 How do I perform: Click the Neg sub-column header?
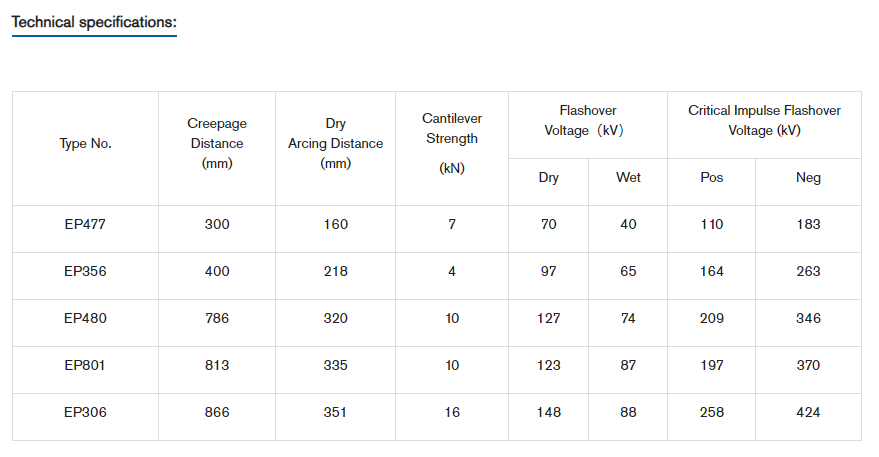[808, 178]
